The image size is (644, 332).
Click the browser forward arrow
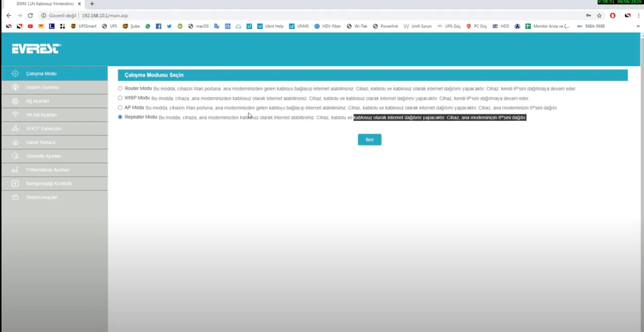(20, 16)
